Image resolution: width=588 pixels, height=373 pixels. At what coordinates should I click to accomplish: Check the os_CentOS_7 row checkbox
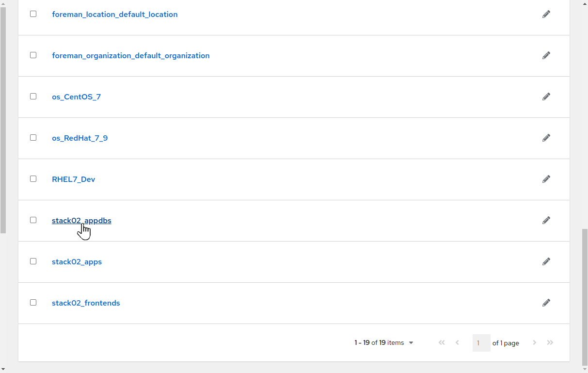point(33,96)
